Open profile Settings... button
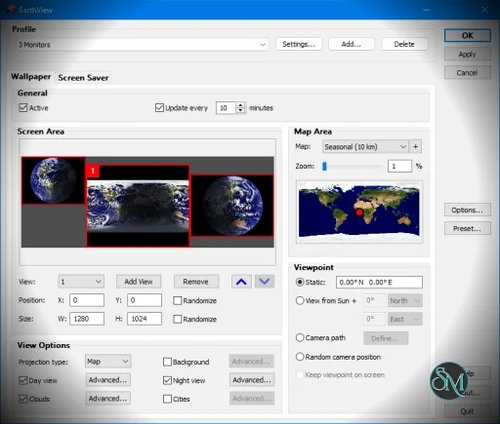This screenshot has height=424, width=500. click(299, 44)
